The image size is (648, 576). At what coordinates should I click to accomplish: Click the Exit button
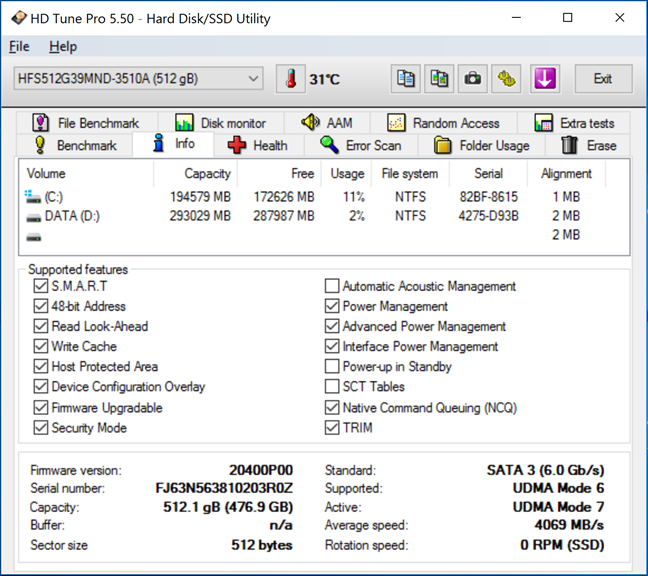tap(603, 79)
